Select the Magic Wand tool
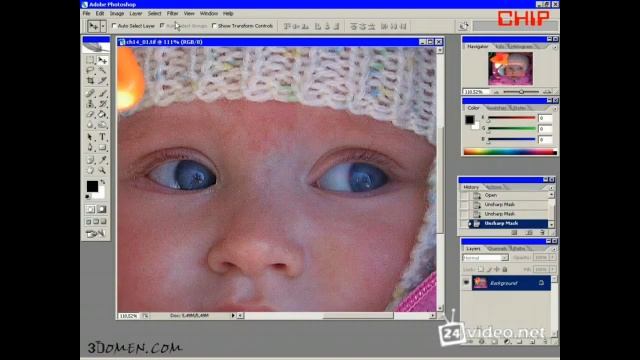640x360 pixels. tap(102, 70)
